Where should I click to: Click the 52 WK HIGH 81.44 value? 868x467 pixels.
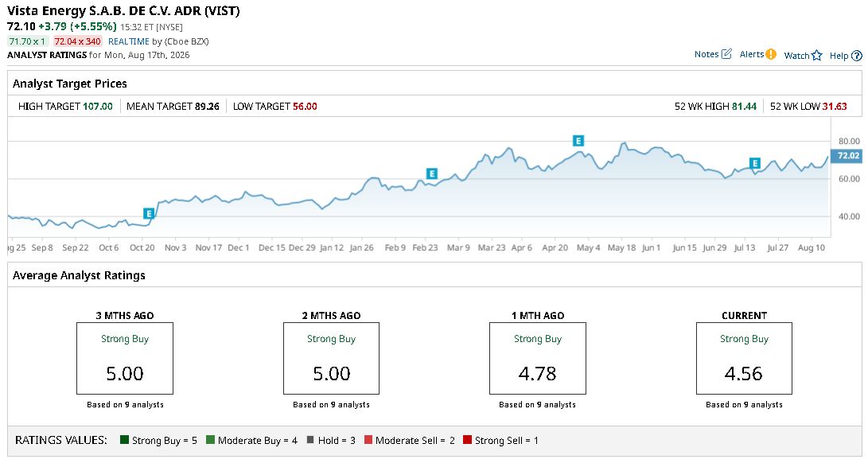pos(744,107)
